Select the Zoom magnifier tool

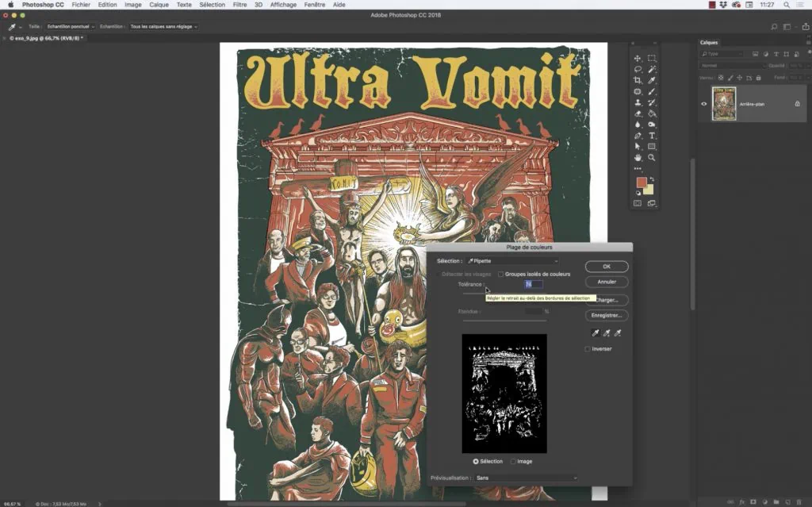click(x=652, y=158)
